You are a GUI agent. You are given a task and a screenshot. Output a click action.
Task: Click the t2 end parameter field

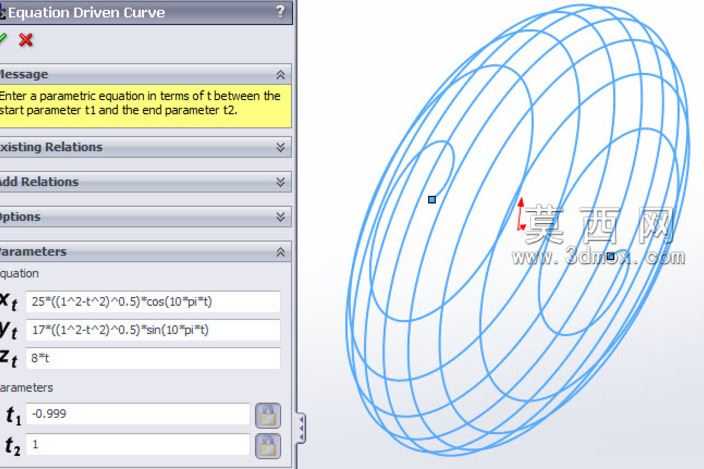[138, 445]
